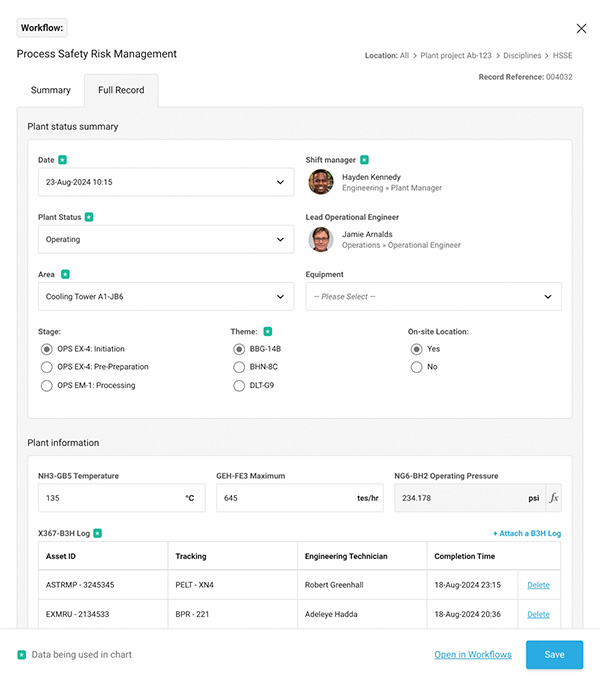
Task: Close the workflow dialog with X
Action: (x=581, y=29)
